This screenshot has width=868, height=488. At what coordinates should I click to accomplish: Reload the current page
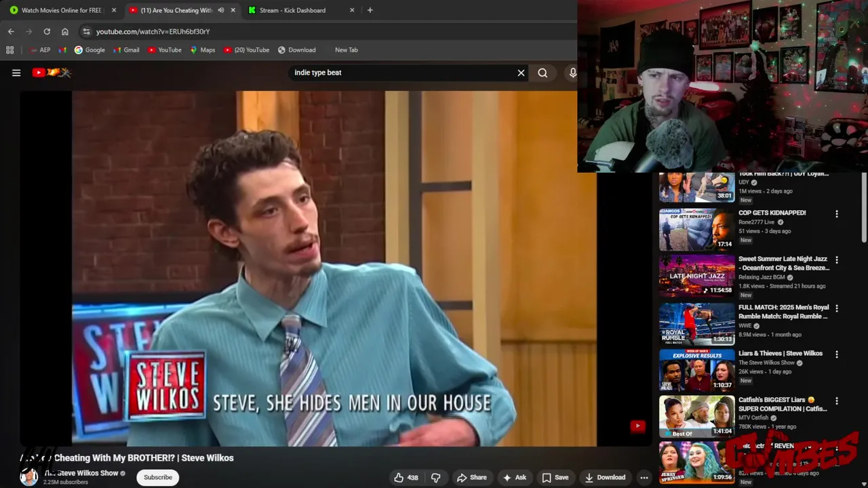47,31
